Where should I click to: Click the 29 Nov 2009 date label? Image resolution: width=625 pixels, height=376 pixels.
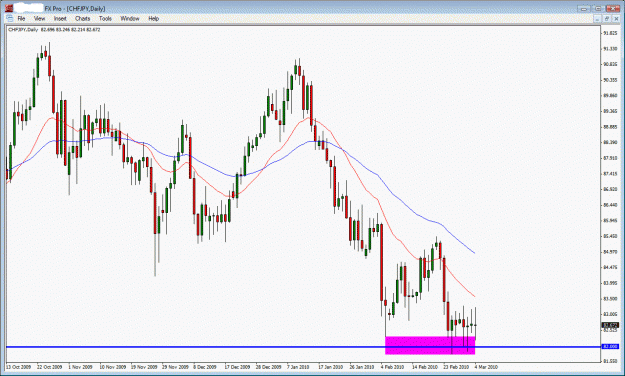point(175,367)
